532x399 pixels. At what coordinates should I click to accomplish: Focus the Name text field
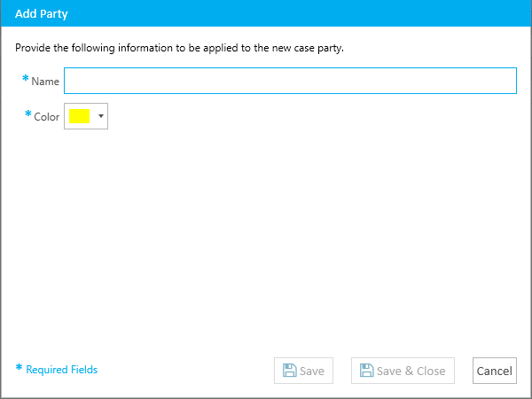coord(291,81)
